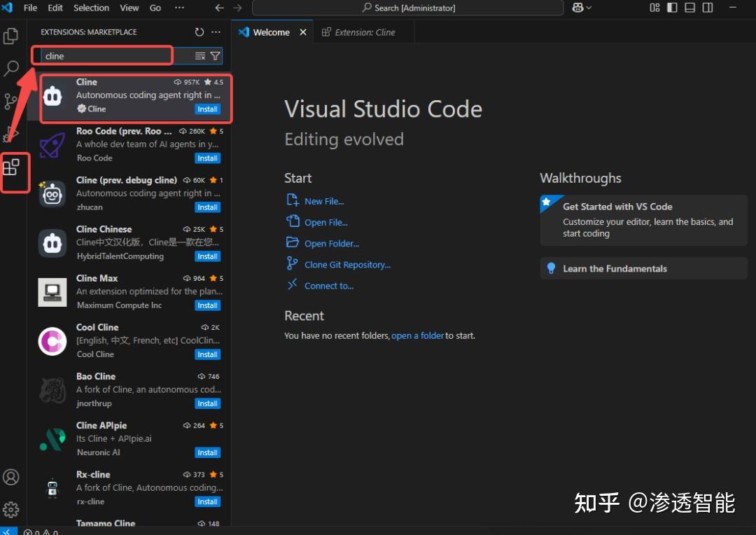Select the Cool Cline extension icon

pyautogui.click(x=52, y=341)
